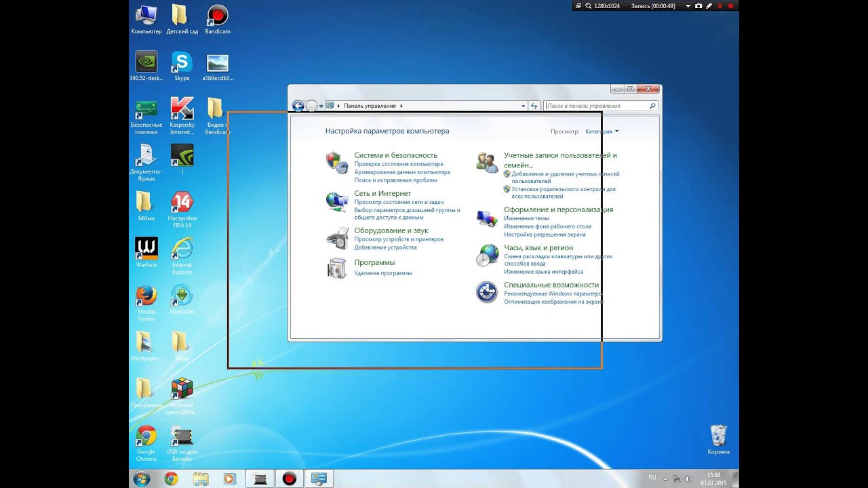Open Добавление устройства link
The height and width of the screenshot is (488, 868).
tap(385, 247)
